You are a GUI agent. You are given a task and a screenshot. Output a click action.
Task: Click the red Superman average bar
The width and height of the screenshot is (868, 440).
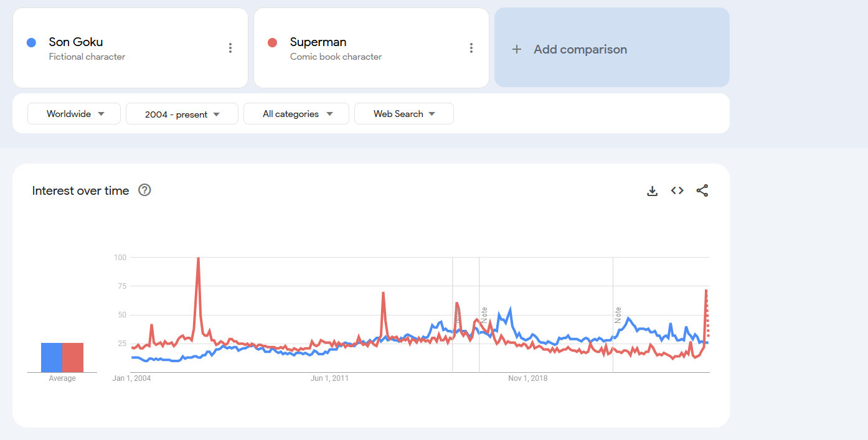(73, 357)
